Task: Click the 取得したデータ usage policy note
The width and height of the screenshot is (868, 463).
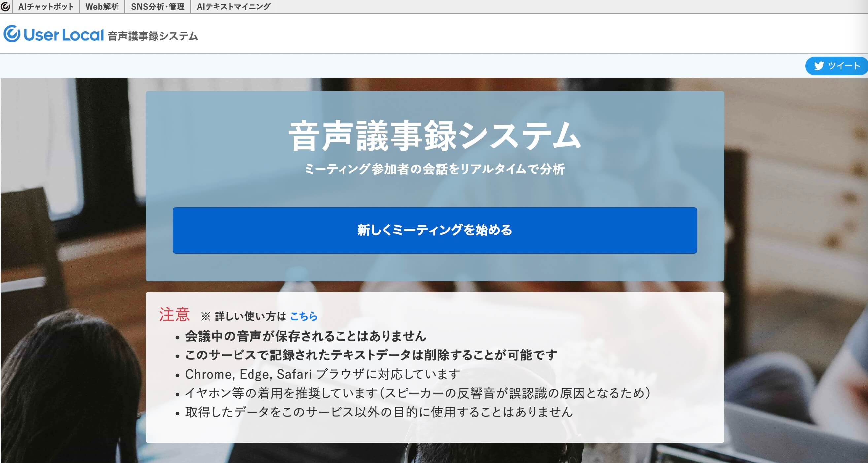Action: (x=379, y=412)
